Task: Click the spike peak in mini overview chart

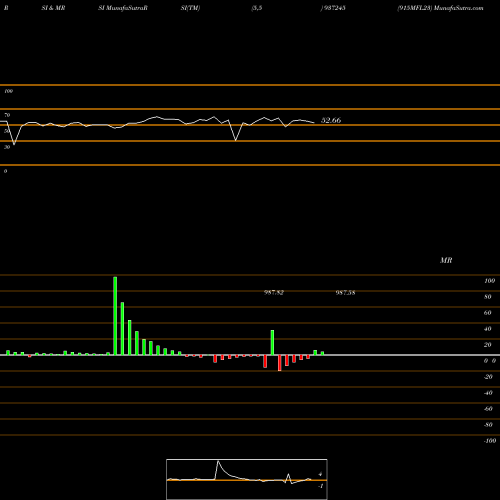Action: 218,462
